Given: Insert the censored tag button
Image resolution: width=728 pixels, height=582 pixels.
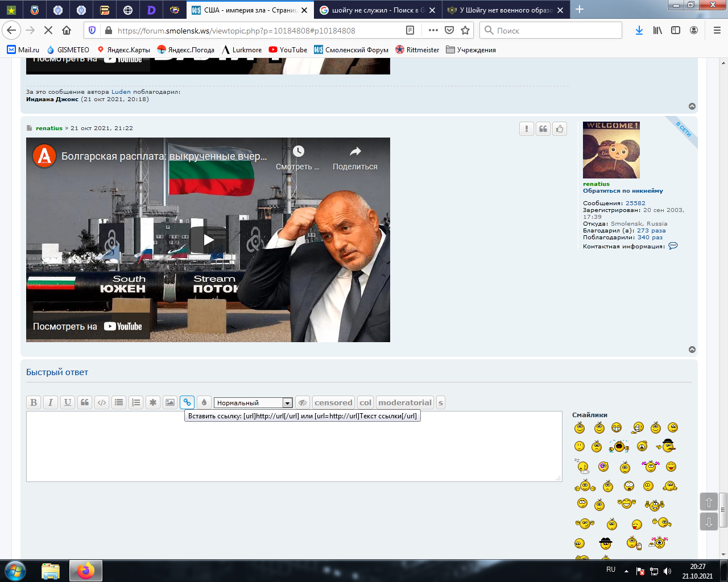Looking at the screenshot, I should point(333,402).
